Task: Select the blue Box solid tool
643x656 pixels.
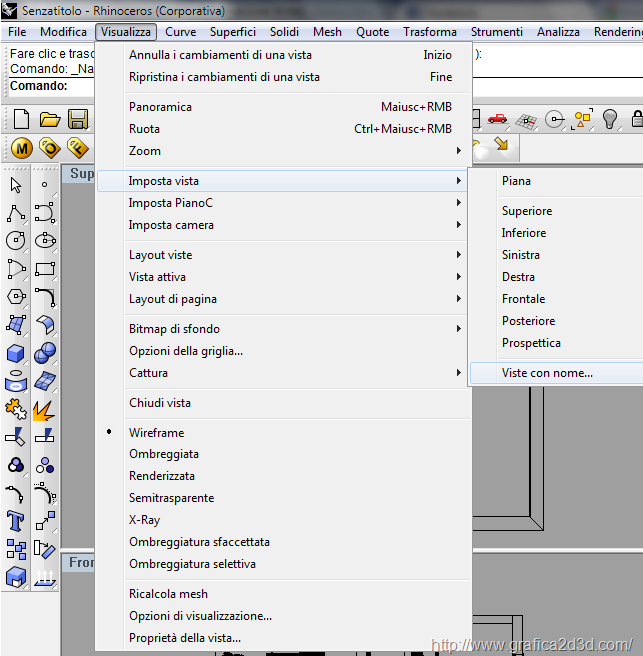Action: (16, 353)
